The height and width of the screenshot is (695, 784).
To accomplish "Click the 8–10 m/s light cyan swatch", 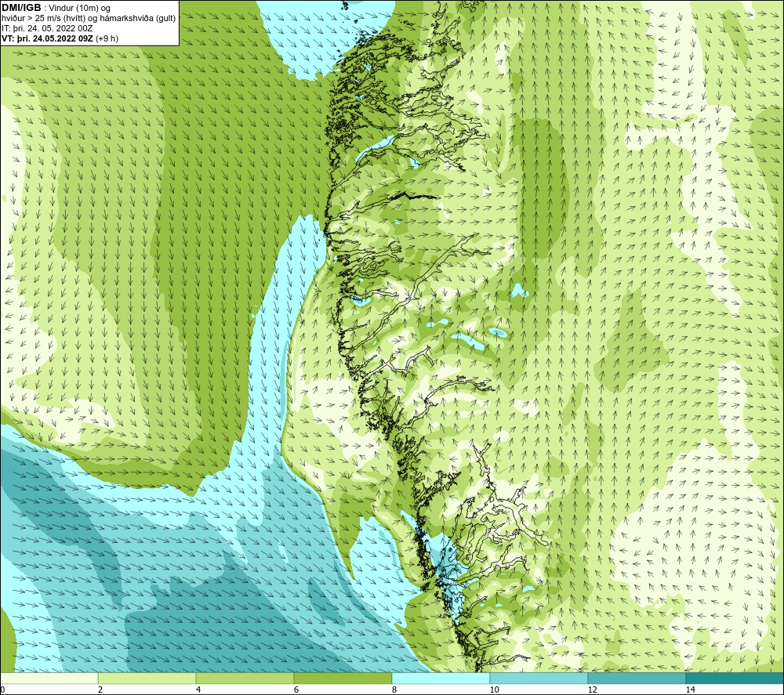I will point(441,678).
